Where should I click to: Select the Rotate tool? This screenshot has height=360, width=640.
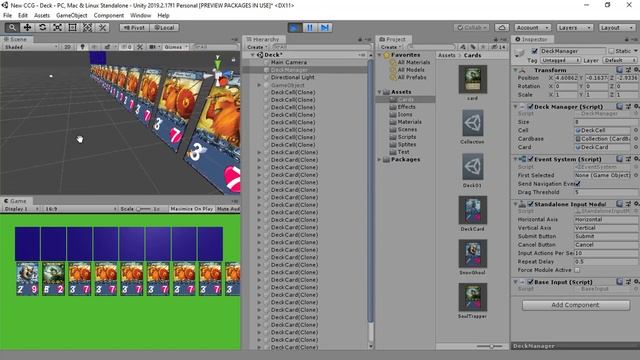[42, 27]
